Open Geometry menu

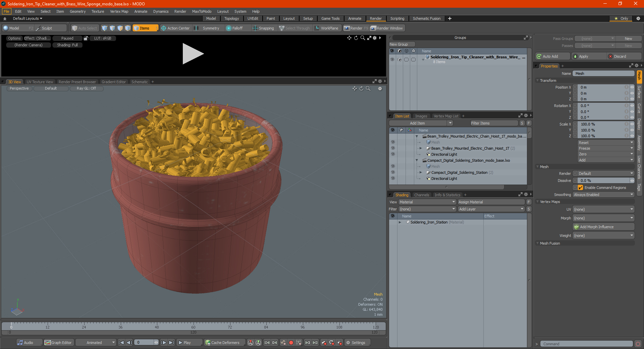pos(77,11)
